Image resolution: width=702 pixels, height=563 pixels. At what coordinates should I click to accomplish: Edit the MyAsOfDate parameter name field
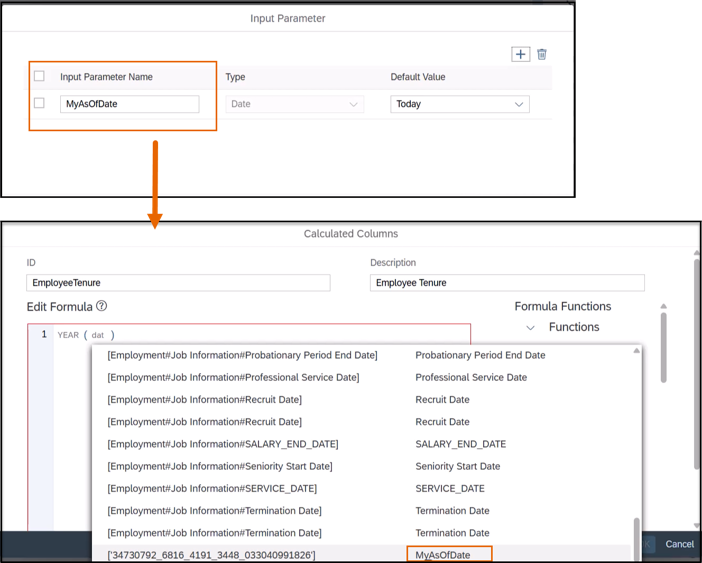[129, 104]
